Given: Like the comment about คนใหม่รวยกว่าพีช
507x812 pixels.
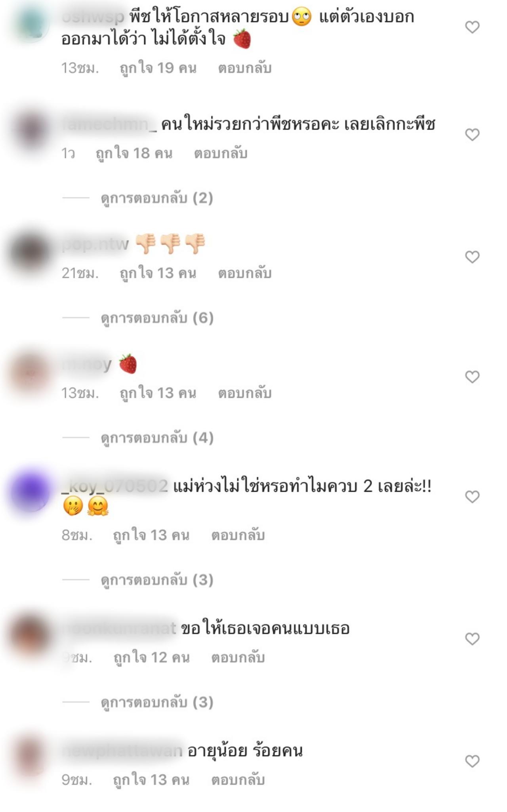Looking at the screenshot, I should click(x=472, y=135).
